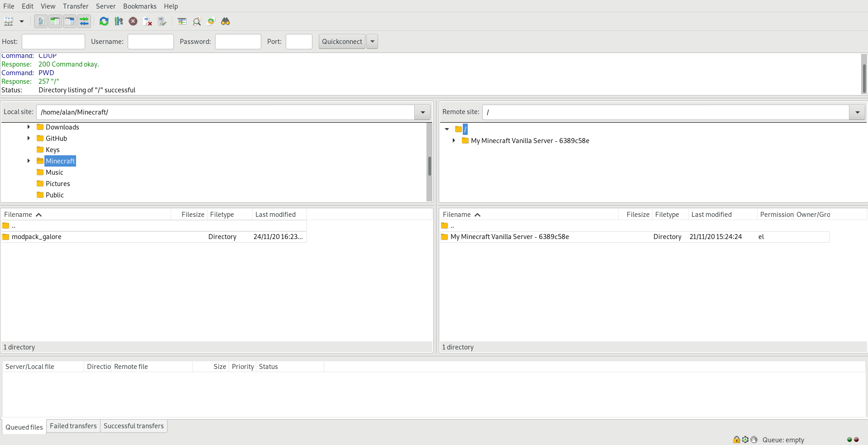This screenshot has width=868, height=445.
Task: Switch to Failed transfers tab
Action: (73, 426)
